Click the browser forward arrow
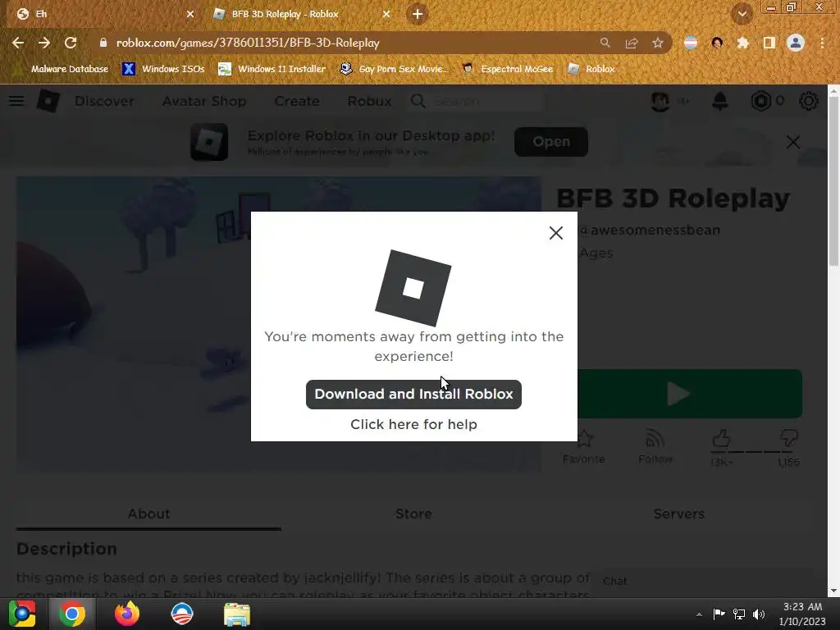 tap(44, 43)
